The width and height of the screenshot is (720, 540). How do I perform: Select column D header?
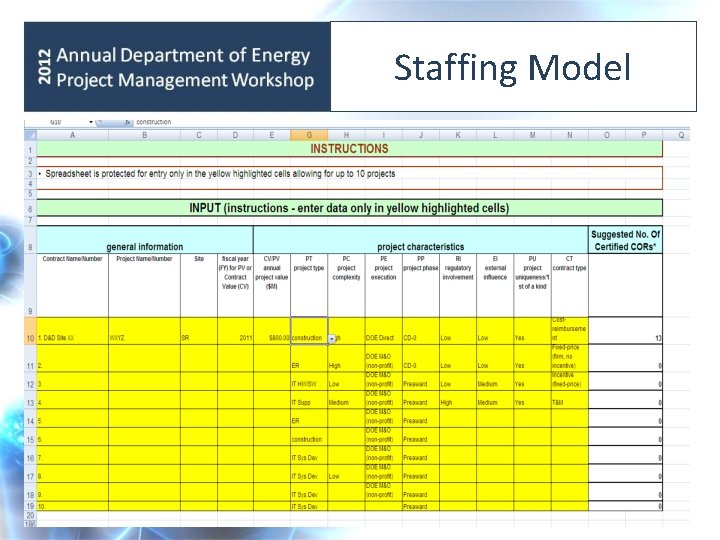(x=235, y=135)
